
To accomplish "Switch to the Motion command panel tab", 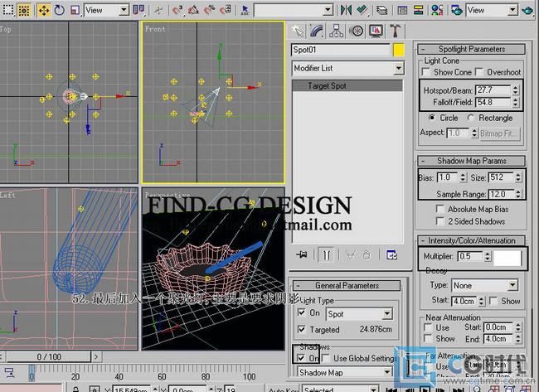I will [356, 31].
